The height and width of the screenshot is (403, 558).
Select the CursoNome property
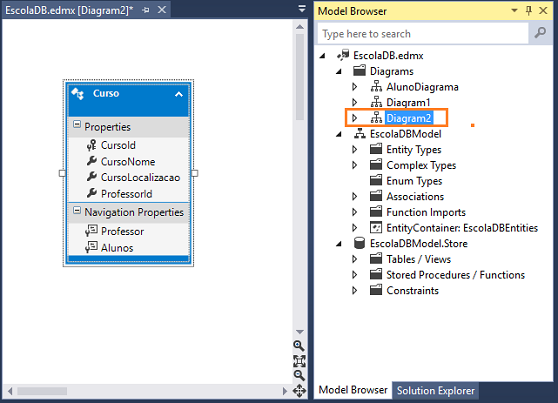[128, 162]
